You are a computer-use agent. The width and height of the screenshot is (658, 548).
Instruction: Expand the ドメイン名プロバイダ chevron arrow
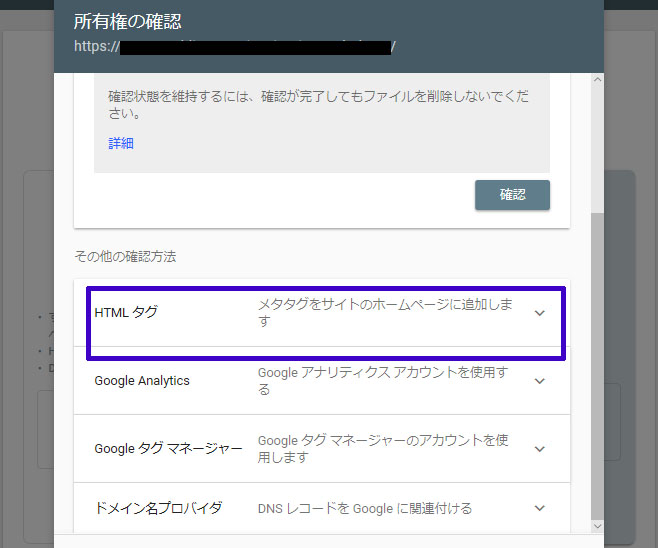click(540, 509)
